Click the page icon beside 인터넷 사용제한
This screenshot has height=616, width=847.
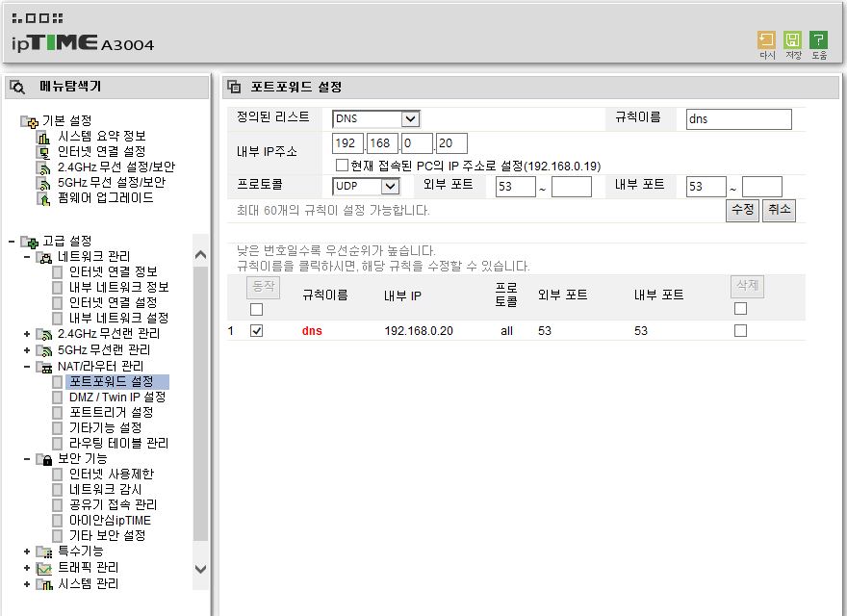57,475
